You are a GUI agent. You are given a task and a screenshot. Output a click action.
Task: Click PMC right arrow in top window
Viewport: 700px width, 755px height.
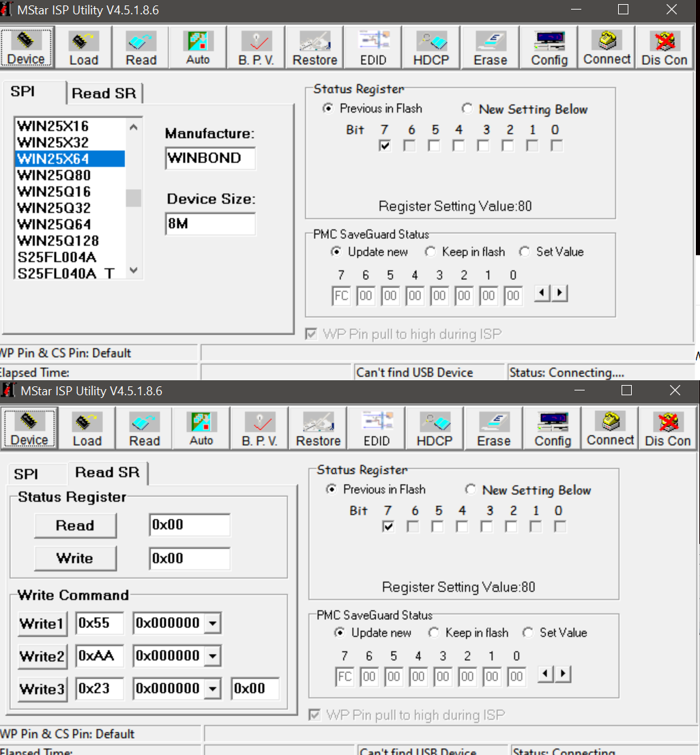point(559,293)
